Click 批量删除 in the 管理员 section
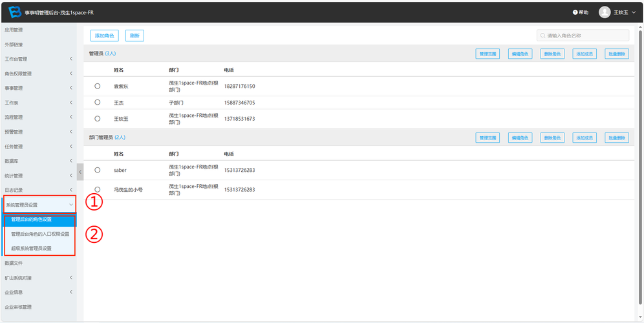644x323 pixels. click(x=616, y=54)
